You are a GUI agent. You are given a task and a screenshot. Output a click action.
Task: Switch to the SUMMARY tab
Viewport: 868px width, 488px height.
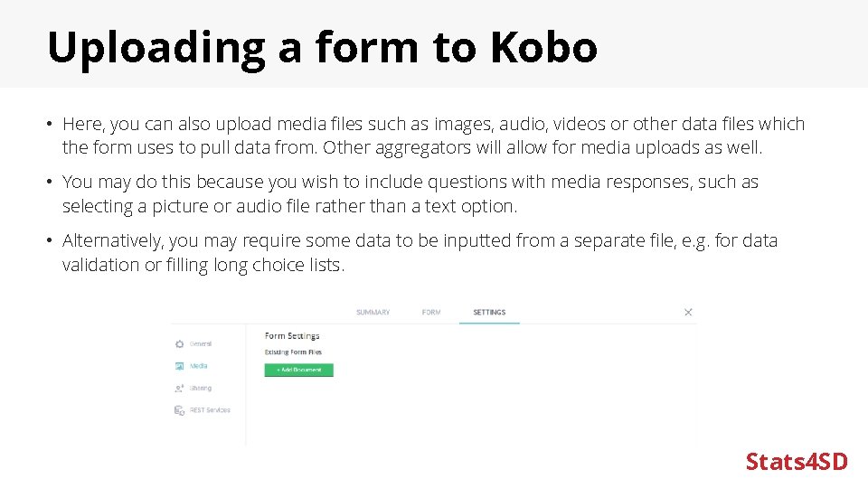(x=373, y=313)
